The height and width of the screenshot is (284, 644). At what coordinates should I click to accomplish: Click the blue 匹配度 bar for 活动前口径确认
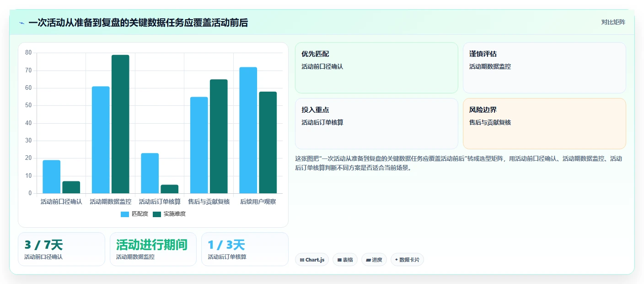[52, 177]
